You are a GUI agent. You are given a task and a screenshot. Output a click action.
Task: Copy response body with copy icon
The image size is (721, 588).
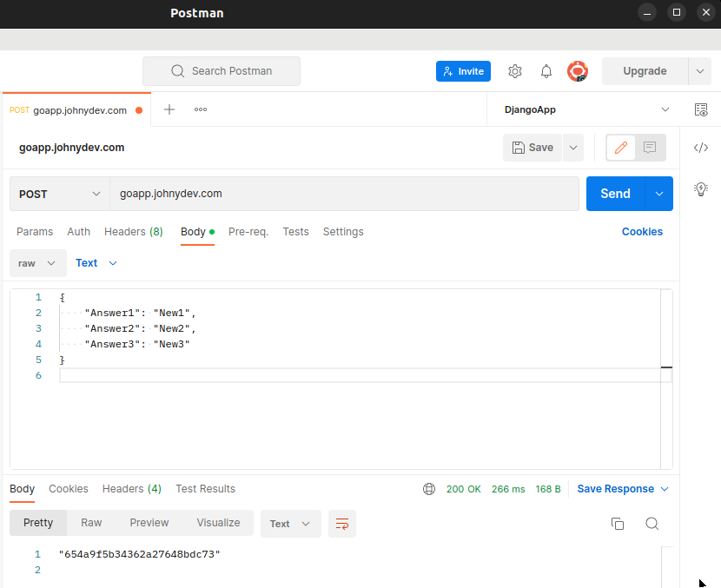[x=617, y=524]
